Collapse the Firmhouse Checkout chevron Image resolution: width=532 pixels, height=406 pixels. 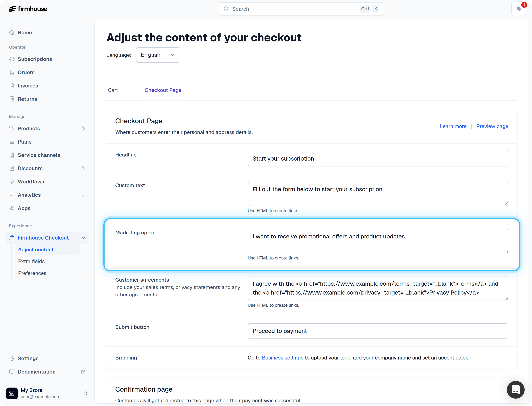point(83,238)
